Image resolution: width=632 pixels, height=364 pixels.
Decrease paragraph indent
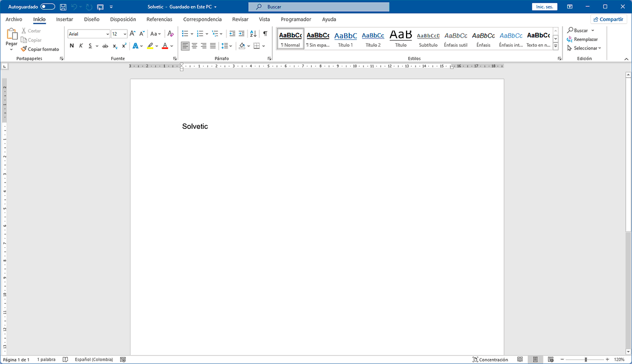232,33
